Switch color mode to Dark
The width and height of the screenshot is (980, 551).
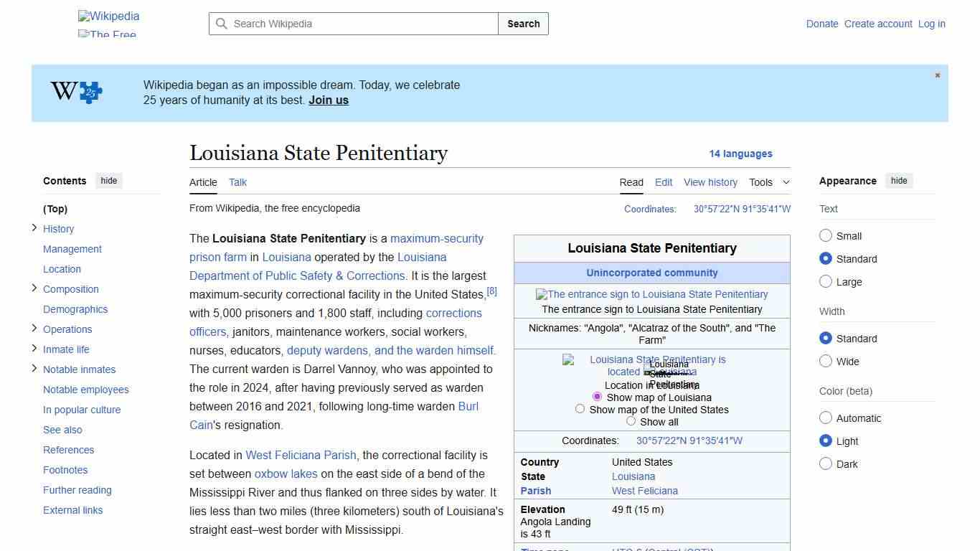point(826,463)
